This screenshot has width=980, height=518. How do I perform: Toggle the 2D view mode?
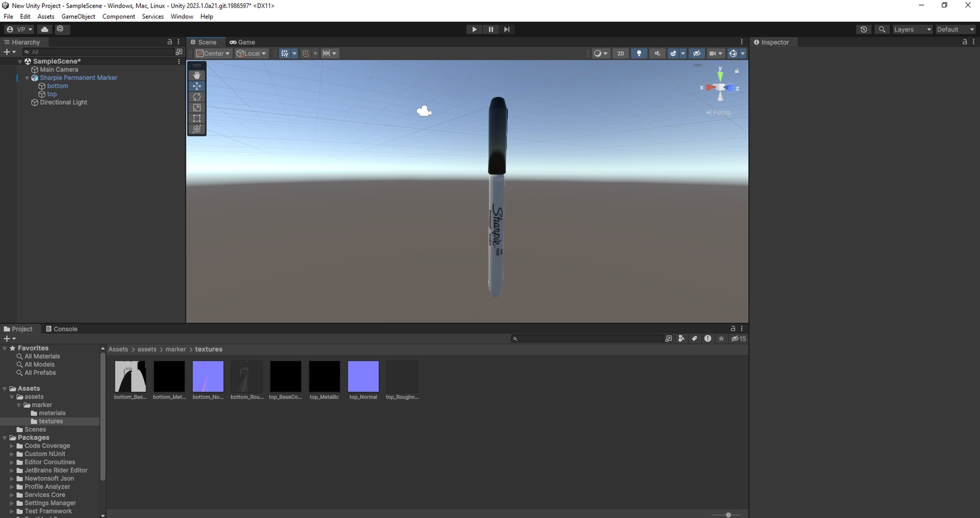620,53
